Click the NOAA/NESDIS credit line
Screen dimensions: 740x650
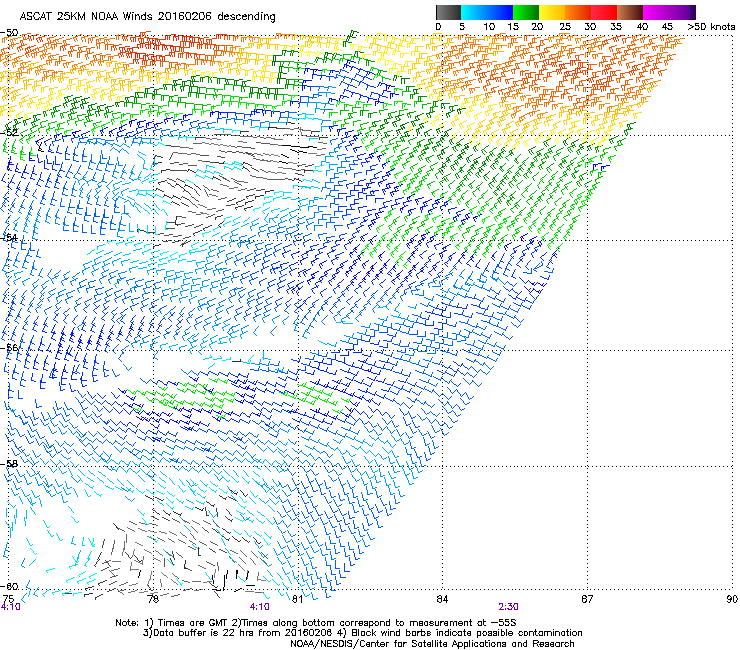click(432, 644)
